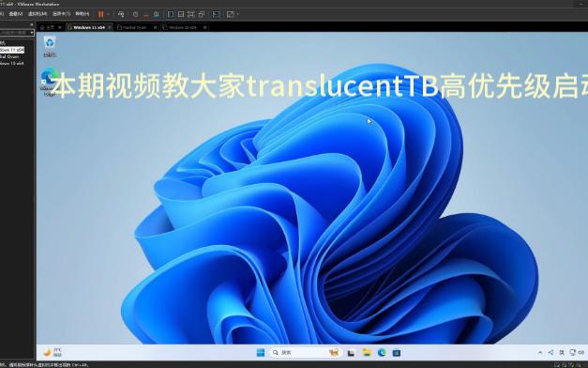Click the Stretch Guest display icon
Screen dimensions: 588x368
[x=231, y=14]
